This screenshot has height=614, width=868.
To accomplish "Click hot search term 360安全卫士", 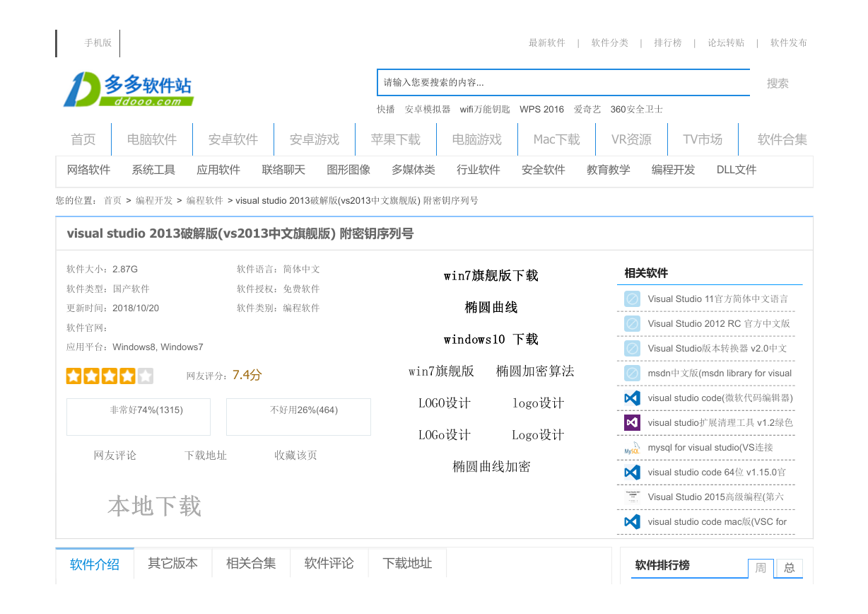I will tap(637, 110).
